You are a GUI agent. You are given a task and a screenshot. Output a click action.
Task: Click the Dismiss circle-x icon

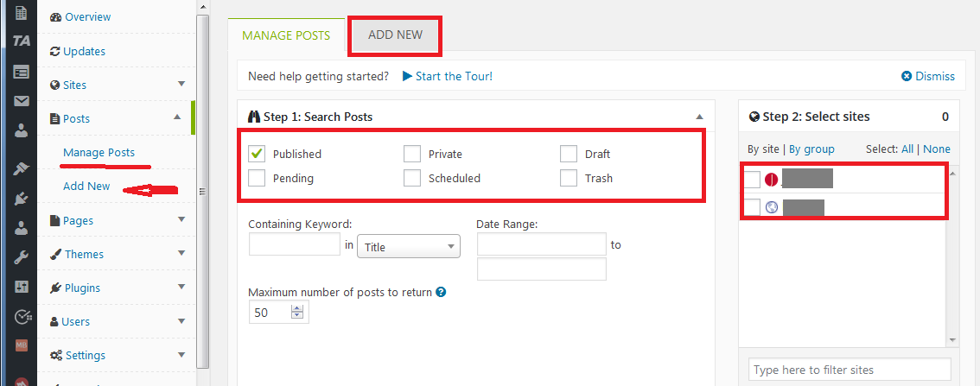[907, 76]
